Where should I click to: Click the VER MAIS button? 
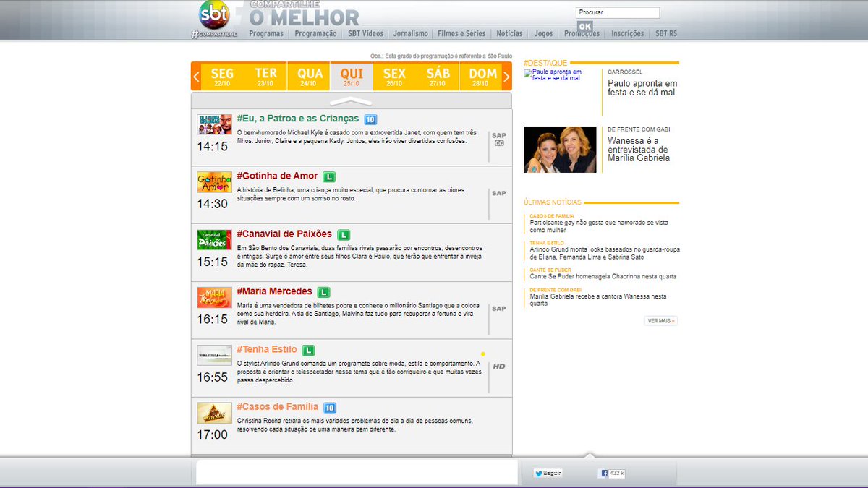pos(661,320)
